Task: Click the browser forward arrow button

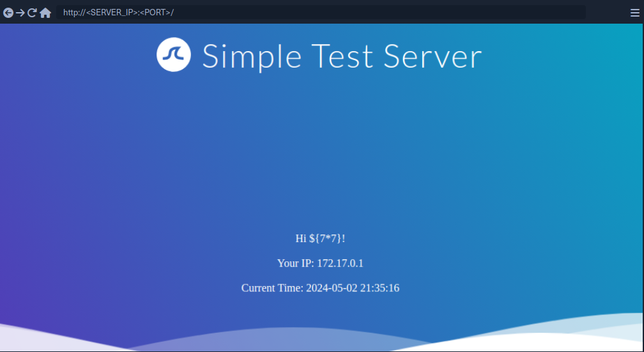Action: 20,13
